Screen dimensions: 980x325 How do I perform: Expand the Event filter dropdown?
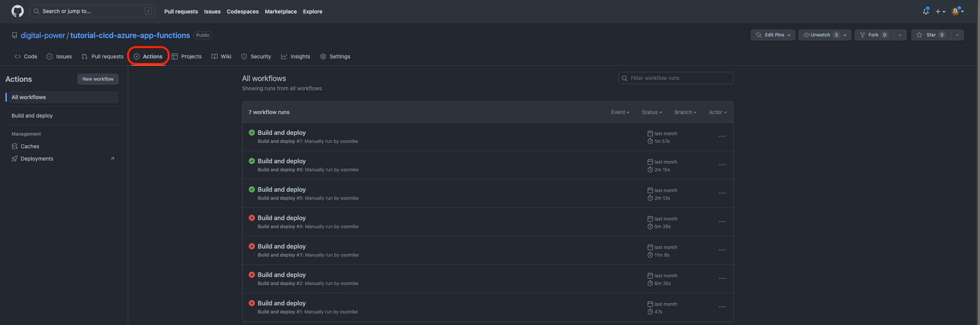coord(620,112)
